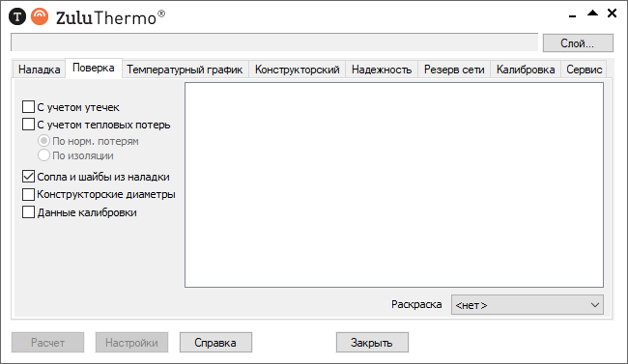Click the Закрыть button

372,343
